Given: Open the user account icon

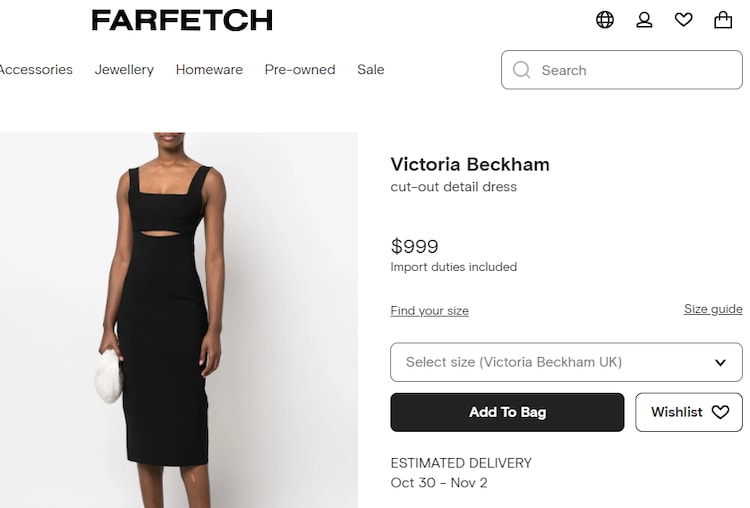Looking at the screenshot, I should 645,20.
